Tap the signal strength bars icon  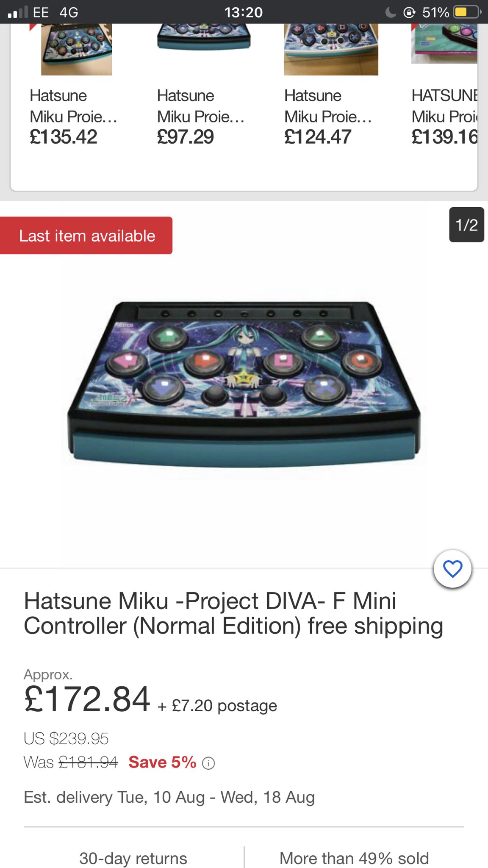[18, 12]
